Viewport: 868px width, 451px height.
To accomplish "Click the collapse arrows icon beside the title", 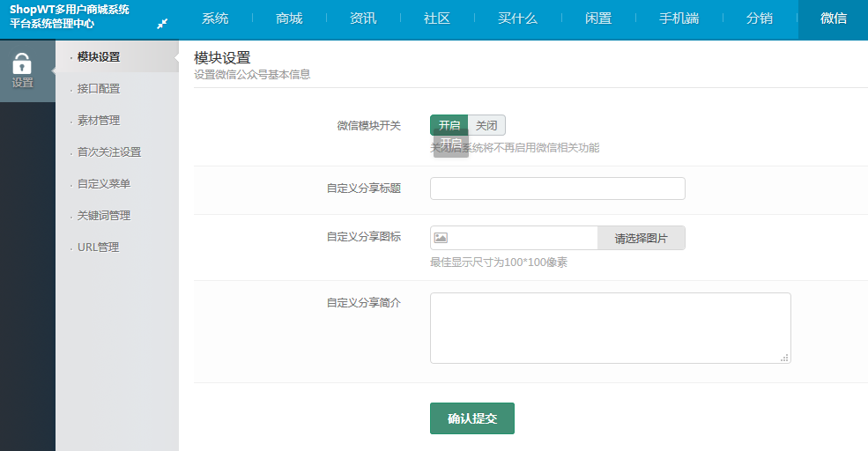I will pyautogui.click(x=162, y=24).
